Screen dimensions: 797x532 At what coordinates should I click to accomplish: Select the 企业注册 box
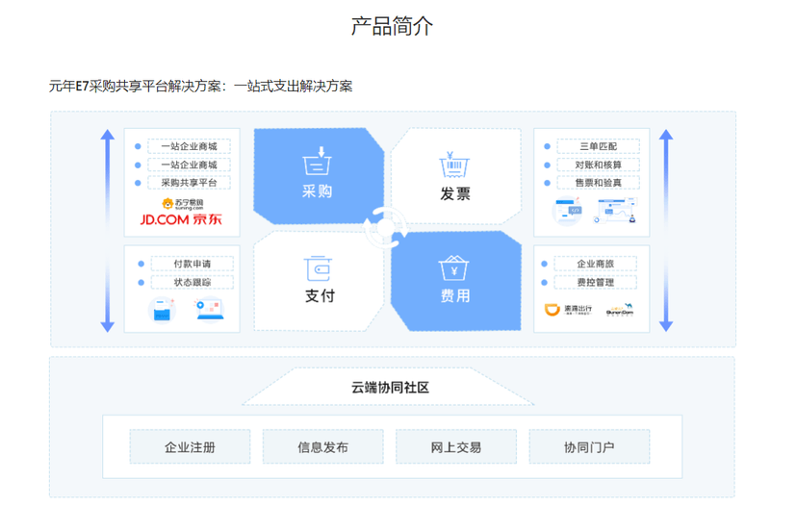(x=190, y=447)
